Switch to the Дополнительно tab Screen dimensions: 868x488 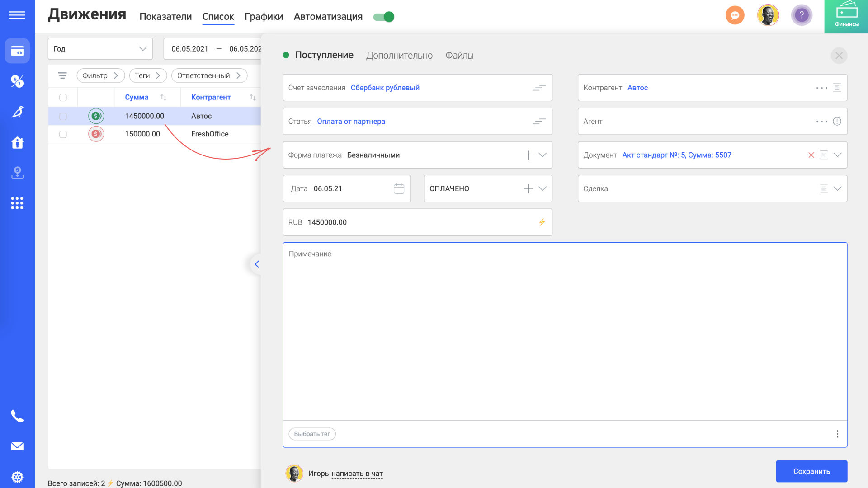(x=399, y=56)
